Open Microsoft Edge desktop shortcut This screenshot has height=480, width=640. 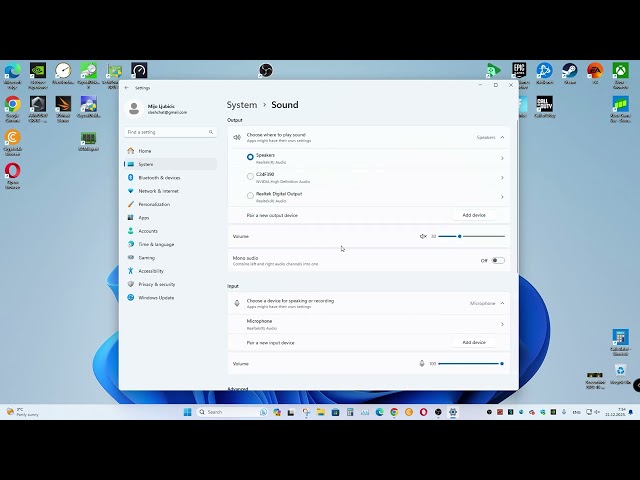pyautogui.click(x=13, y=75)
